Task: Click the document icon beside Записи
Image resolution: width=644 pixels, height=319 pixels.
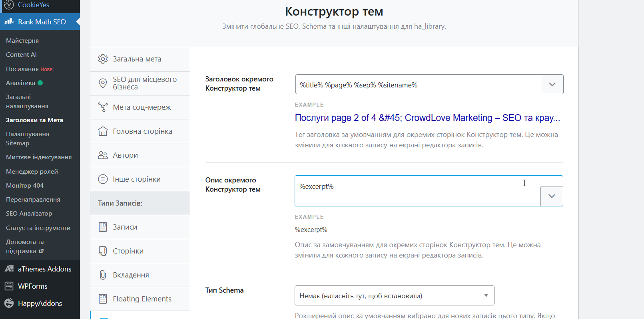Action: tap(103, 227)
